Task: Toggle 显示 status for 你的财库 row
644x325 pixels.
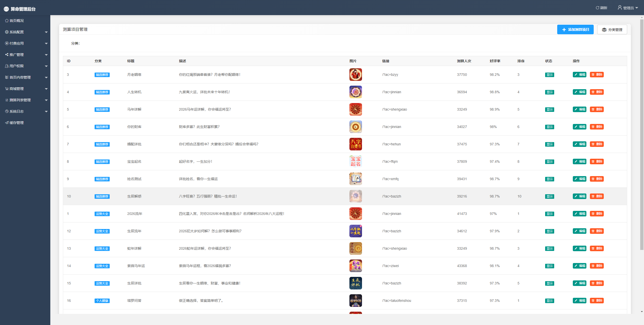Action: [549, 127]
